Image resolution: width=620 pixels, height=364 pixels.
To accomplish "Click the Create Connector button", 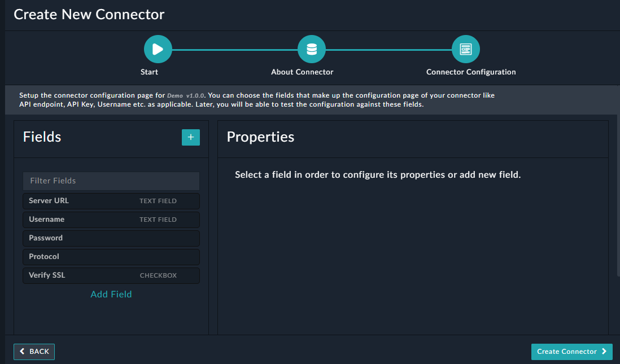I will point(571,352).
